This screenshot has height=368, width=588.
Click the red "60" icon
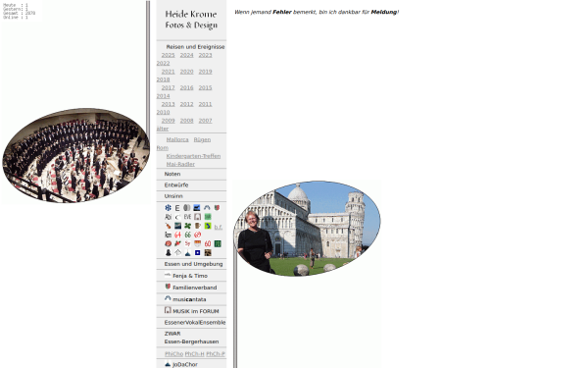tap(208, 243)
